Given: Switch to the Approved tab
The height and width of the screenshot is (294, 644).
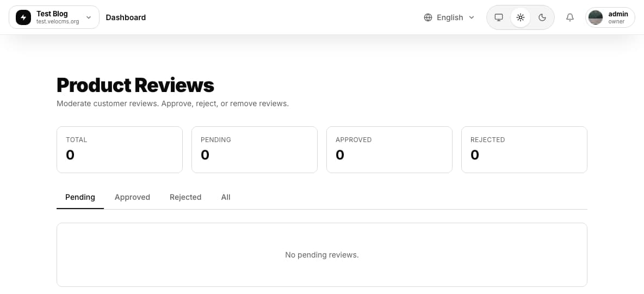Looking at the screenshot, I should (x=132, y=198).
